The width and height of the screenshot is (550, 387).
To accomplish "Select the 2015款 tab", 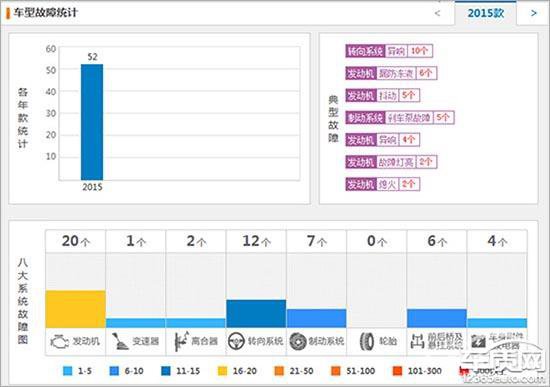I will point(485,13).
